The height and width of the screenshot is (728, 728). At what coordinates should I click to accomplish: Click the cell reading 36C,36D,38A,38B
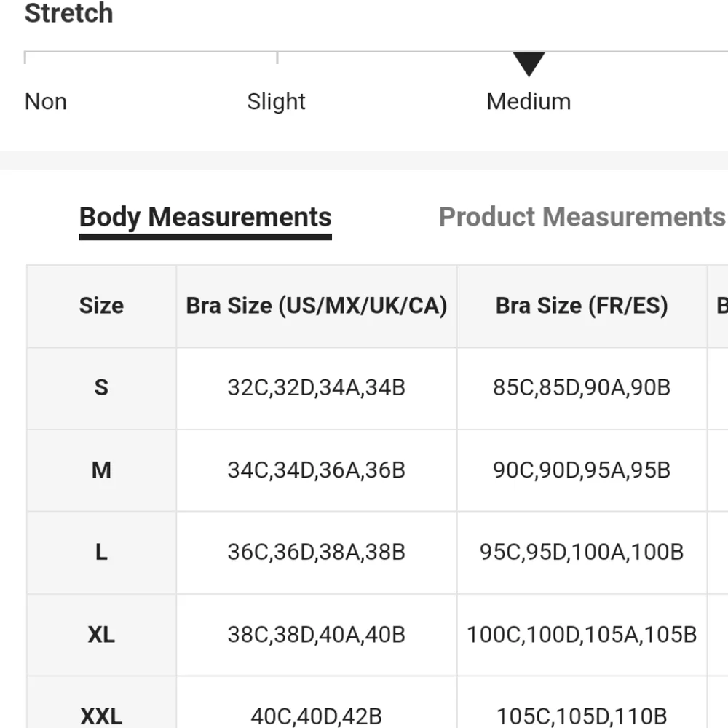(x=317, y=553)
